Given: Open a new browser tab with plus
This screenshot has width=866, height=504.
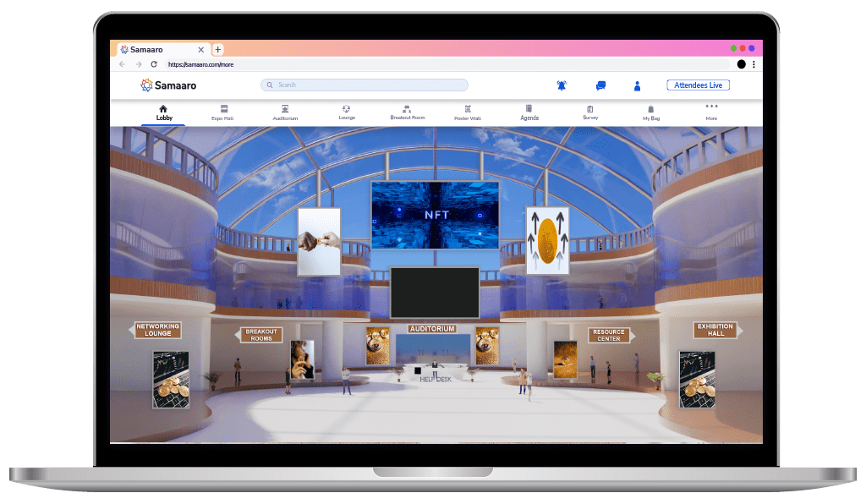Looking at the screenshot, I should coord(217,50).
